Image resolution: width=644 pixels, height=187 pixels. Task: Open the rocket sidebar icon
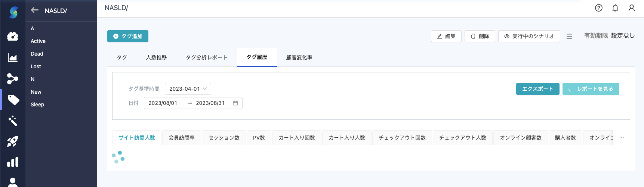[13, 141]
